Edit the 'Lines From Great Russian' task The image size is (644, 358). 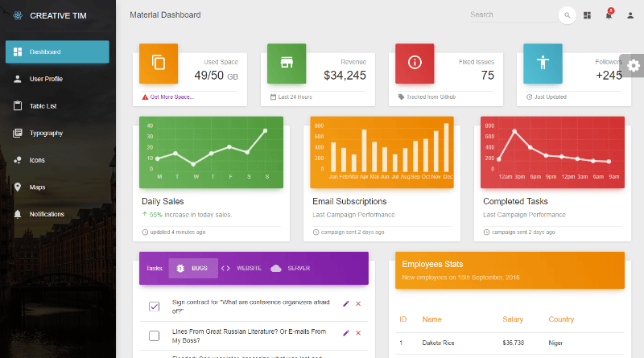(x=346, y=333)
